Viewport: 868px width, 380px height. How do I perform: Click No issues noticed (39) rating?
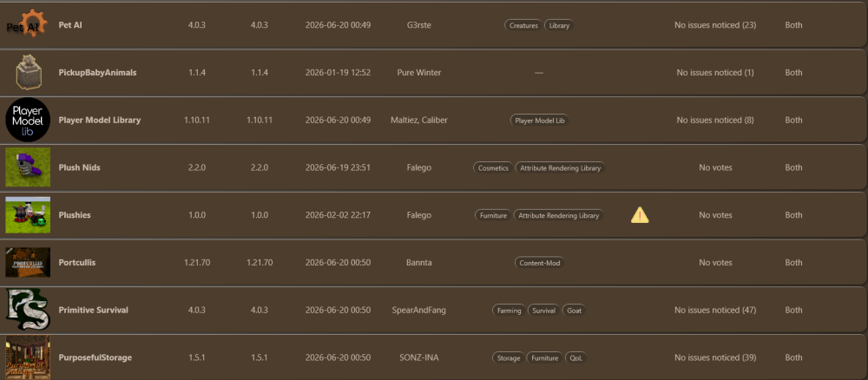pyautogui.click(x=715, y=357)
